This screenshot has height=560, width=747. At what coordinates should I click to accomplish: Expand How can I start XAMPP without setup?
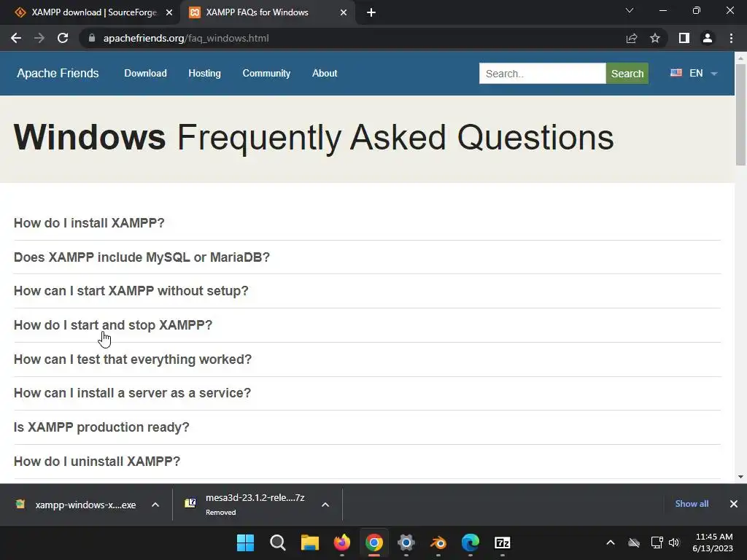(131, 291)
